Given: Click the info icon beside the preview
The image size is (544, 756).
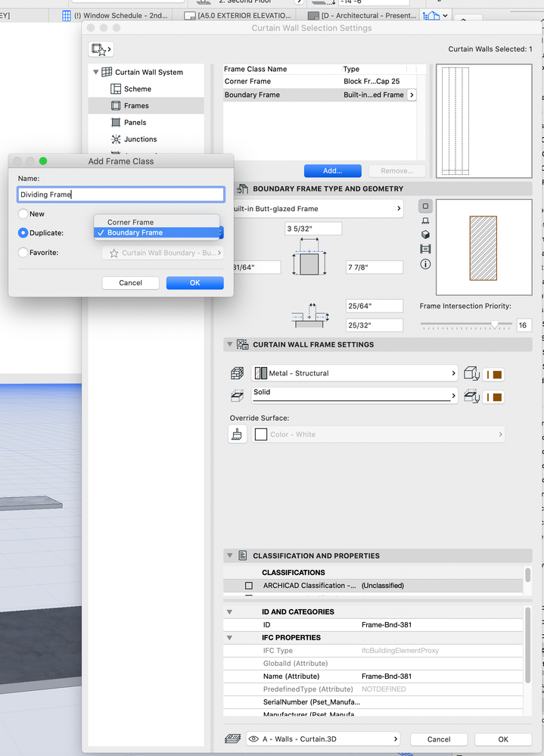Looking at the screenshot, I should (425, 264).
